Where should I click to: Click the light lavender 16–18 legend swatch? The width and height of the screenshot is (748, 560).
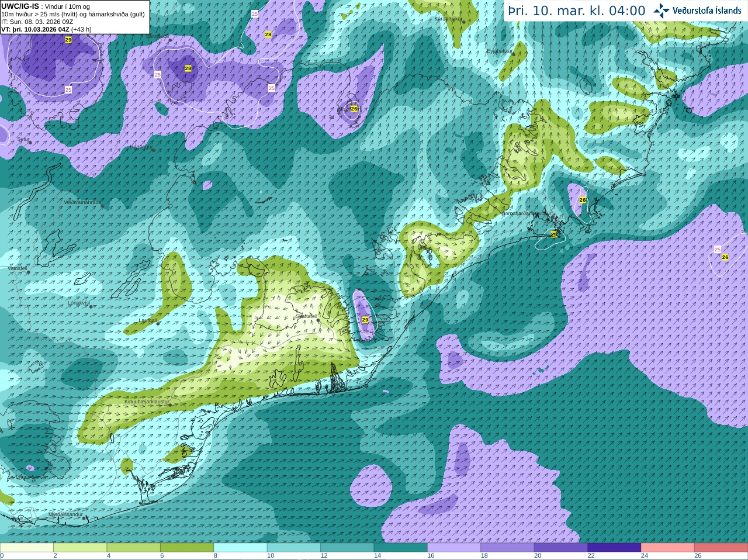(454, 548)
